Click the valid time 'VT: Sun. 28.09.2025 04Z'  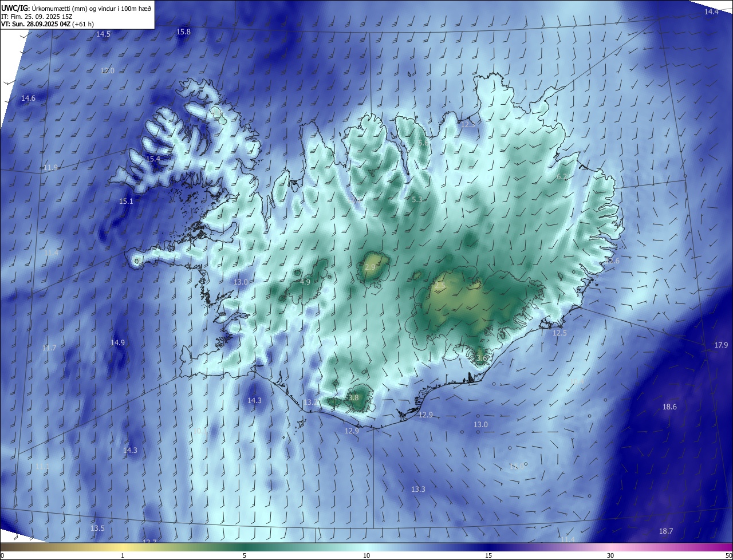(36, 24)
